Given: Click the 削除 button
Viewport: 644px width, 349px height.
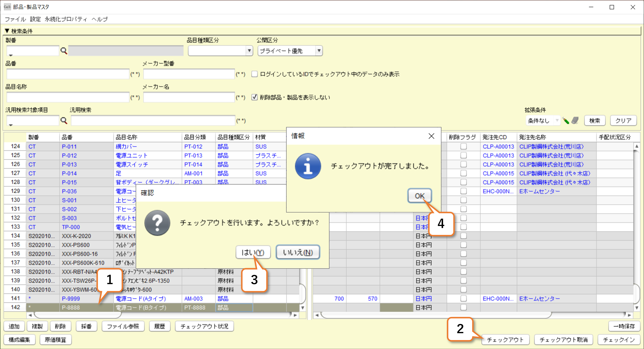Looking at the screenshot, I should (x=60, y=326).
